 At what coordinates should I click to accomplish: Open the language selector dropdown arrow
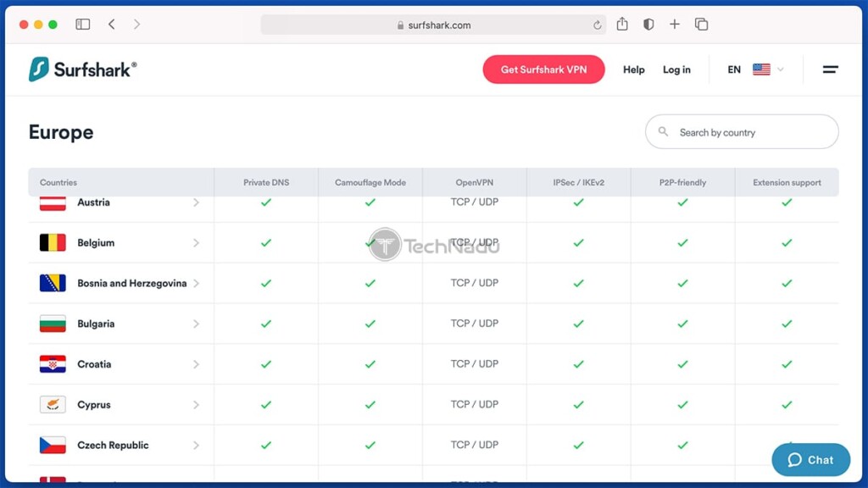[x=781, y=69]
